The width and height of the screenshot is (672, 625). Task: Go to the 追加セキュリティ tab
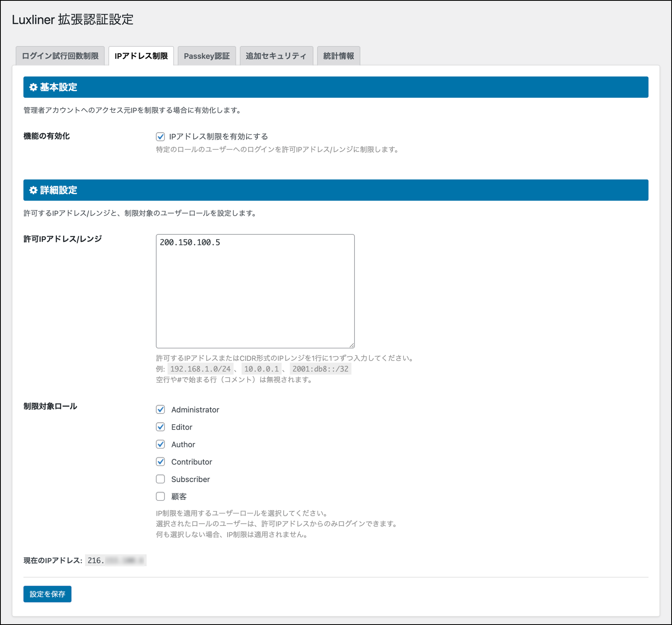276,56
